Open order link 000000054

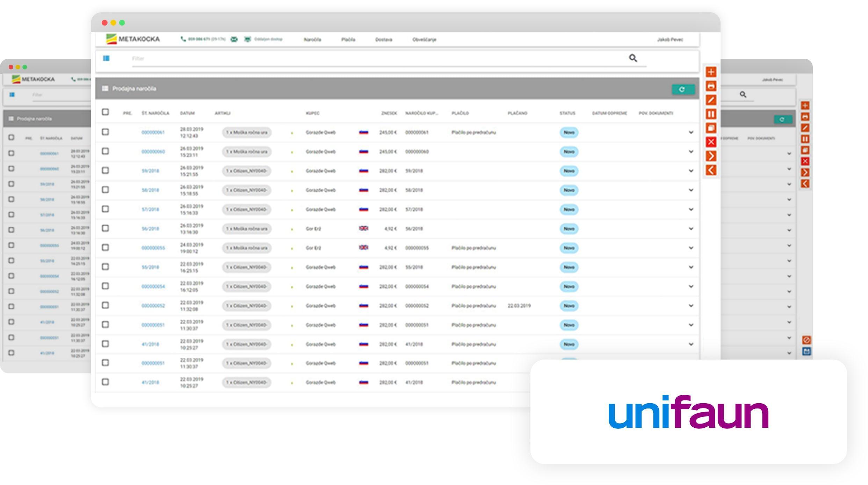coord(153,287)
